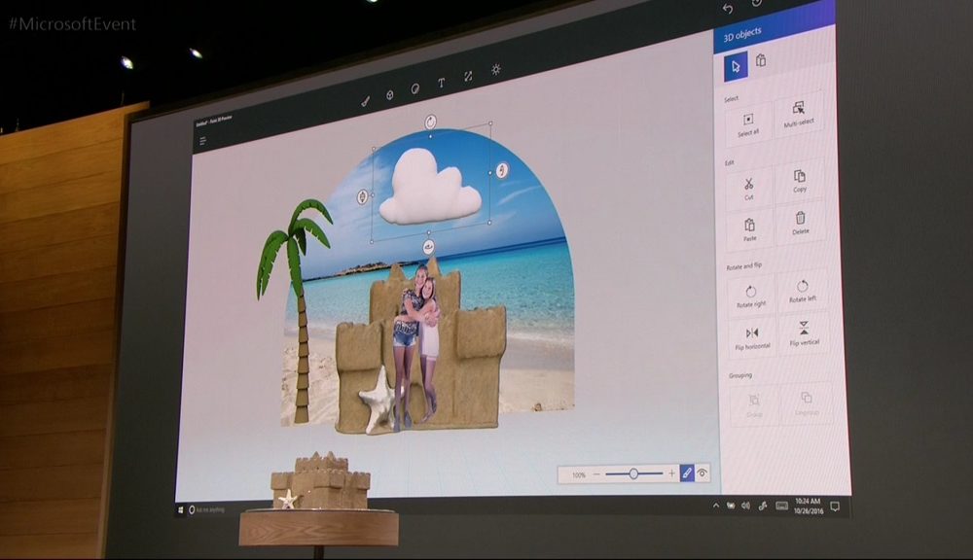This screenshot has height=560, width=973.
Task: Toggle the 3D view eye button
Action: click(702, 472)
